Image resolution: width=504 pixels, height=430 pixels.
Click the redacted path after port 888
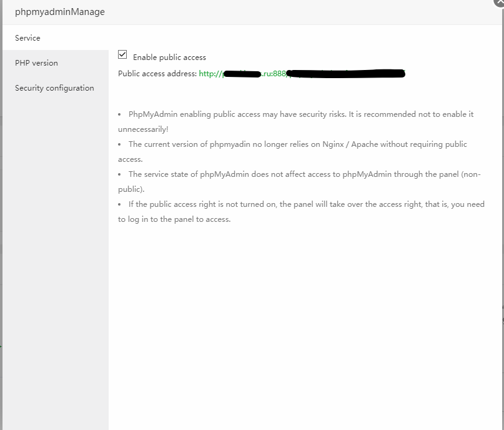(x=345, y=74)
